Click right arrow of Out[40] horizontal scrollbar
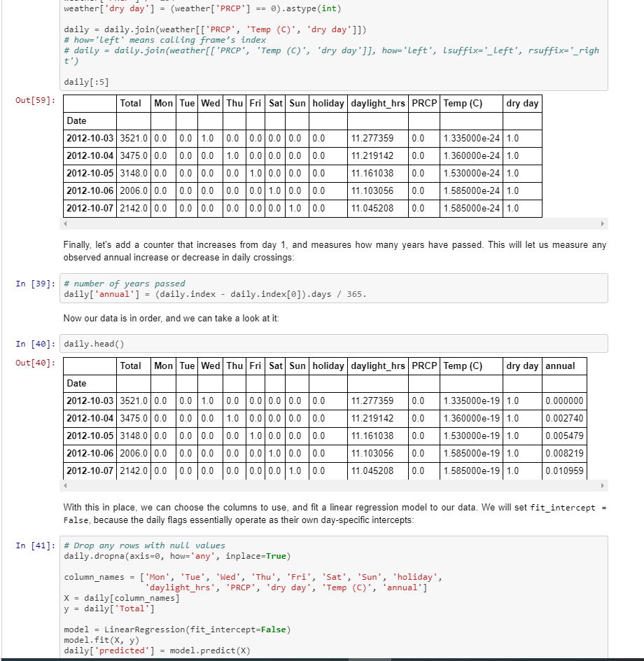This screenshot has width=644, height=661. tap(603, 486)
